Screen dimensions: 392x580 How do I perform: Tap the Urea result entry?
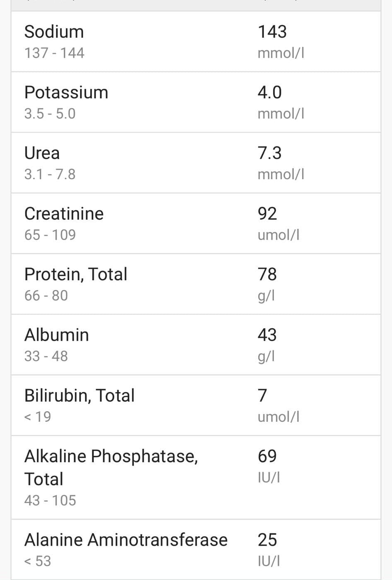pyautogui.click(x=196, y=163)
